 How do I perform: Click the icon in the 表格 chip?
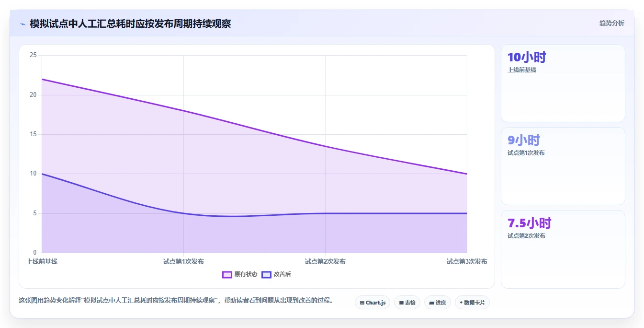[x=401, y=303]
